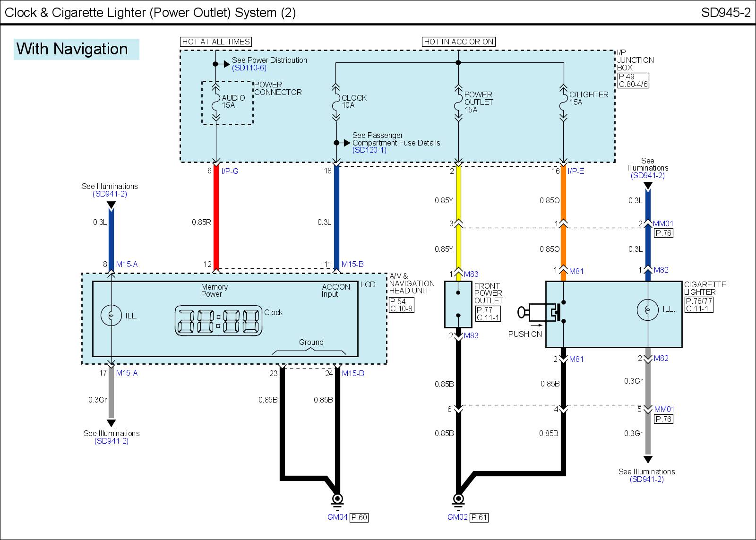Click the I/P-E connector label
Image resolution: width=756 pixels, height=540 pixels.
(576, 171)
